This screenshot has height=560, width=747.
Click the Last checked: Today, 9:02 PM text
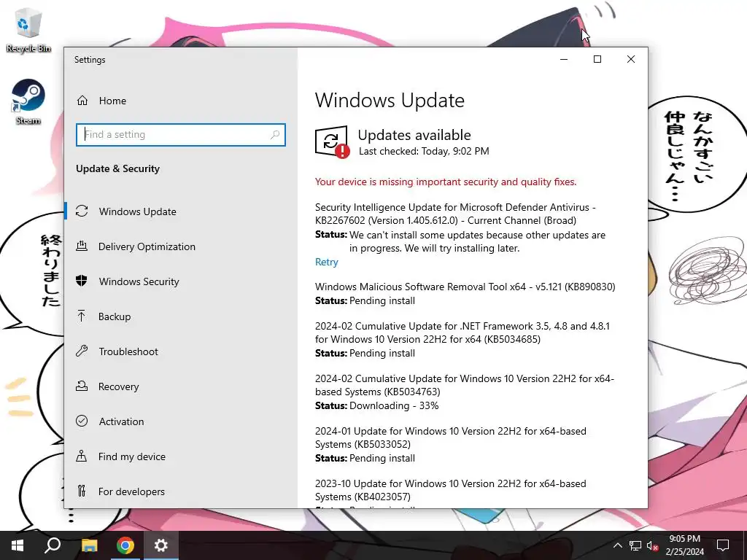424,151
